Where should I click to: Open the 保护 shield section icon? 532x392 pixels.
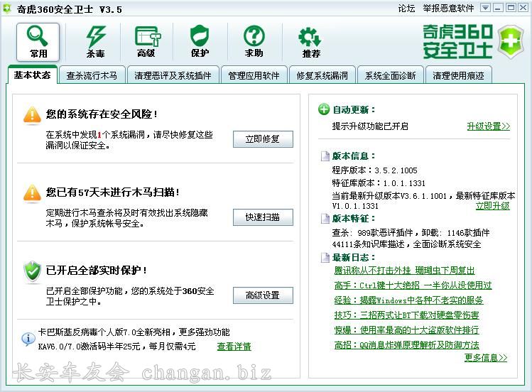click(200, 42)
